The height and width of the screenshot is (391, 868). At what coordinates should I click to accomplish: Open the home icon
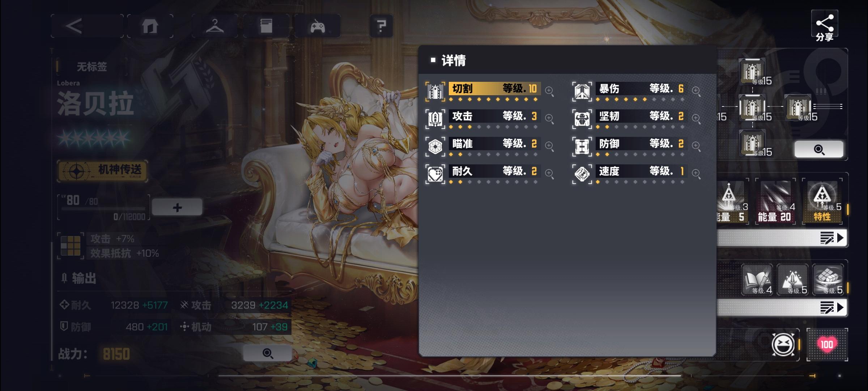150,26
